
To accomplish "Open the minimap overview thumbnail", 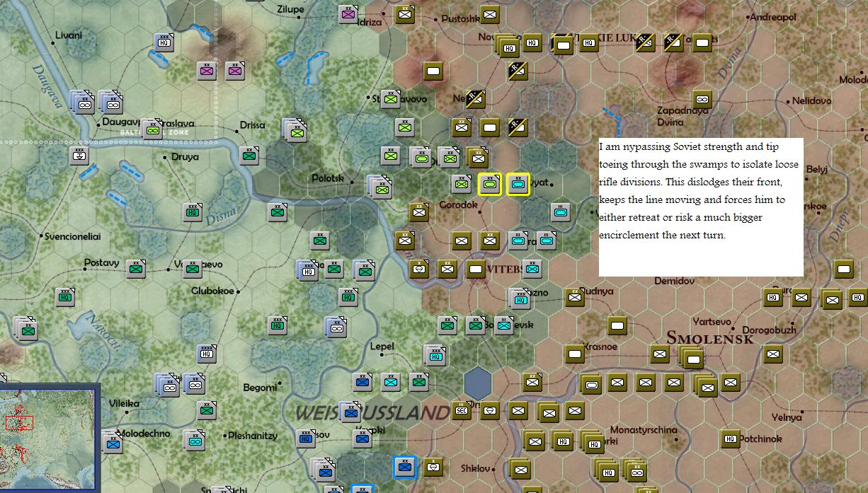I will pos(49,439).
